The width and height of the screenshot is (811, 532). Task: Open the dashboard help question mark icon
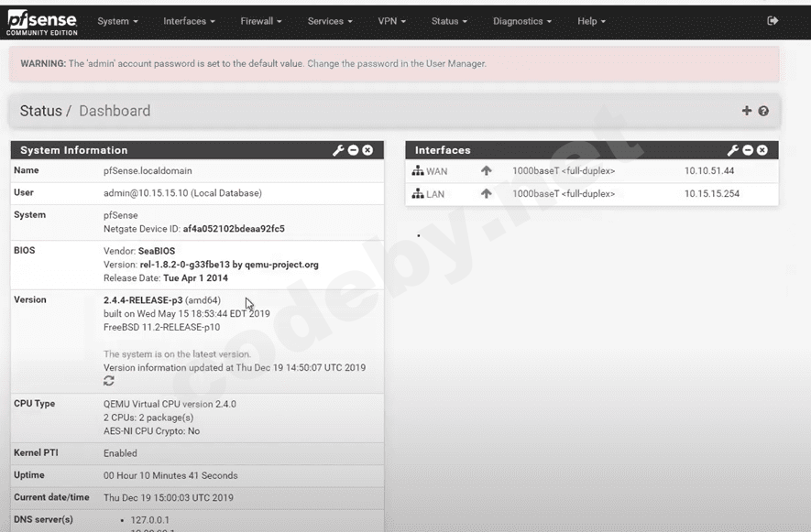click(x=763, y=111)
